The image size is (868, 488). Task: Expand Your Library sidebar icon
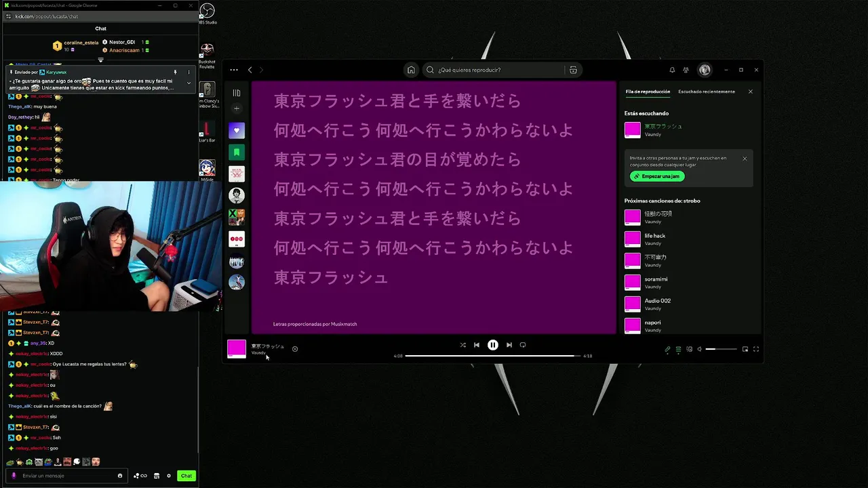tap(237, 93)
